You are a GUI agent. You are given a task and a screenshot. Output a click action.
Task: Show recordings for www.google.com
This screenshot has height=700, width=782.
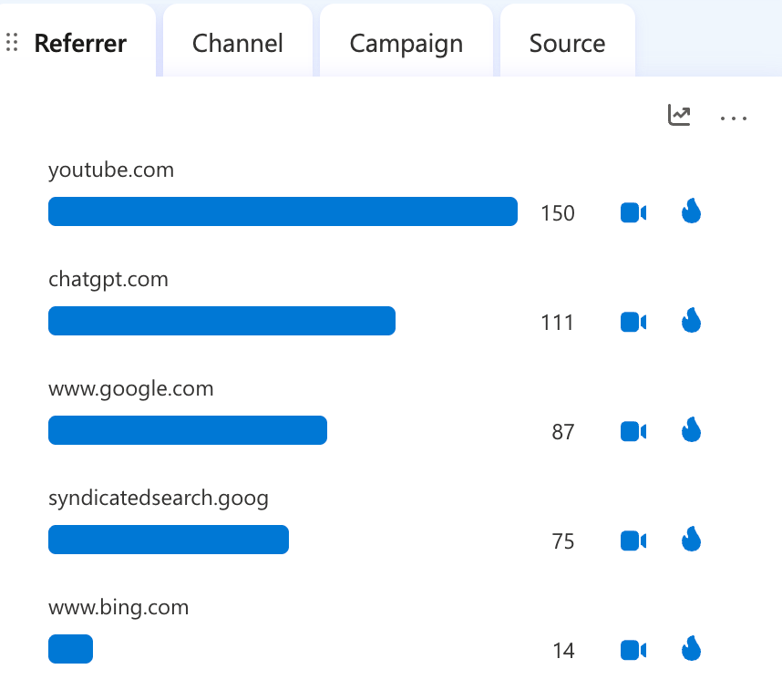tap(633, 431)
